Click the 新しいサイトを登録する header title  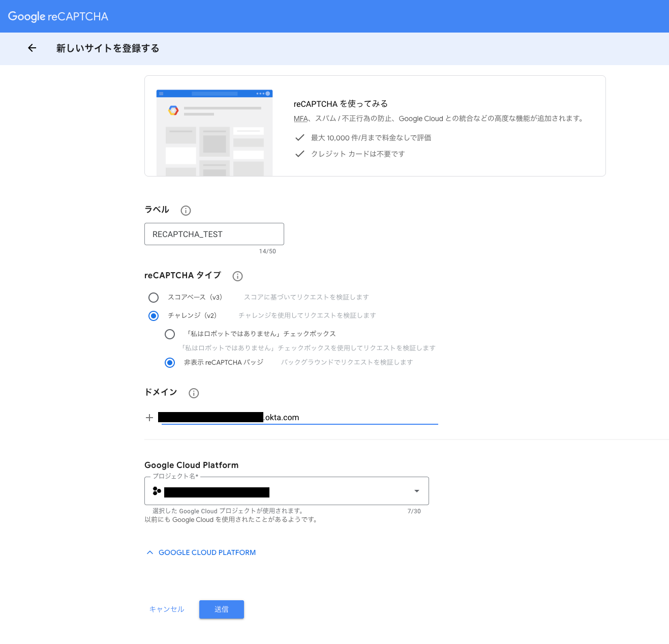coord(107,48)
